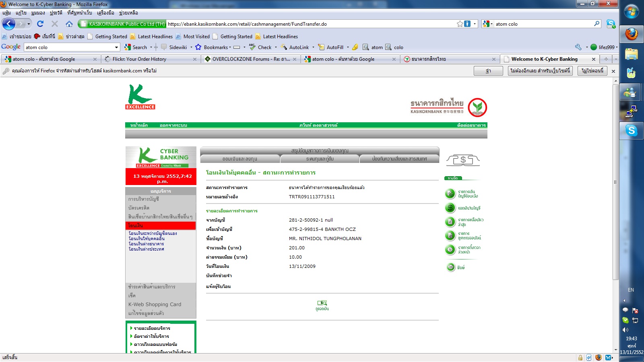Open Skype from the Windows taskbar
644x362 pixels.
(631, 131)
